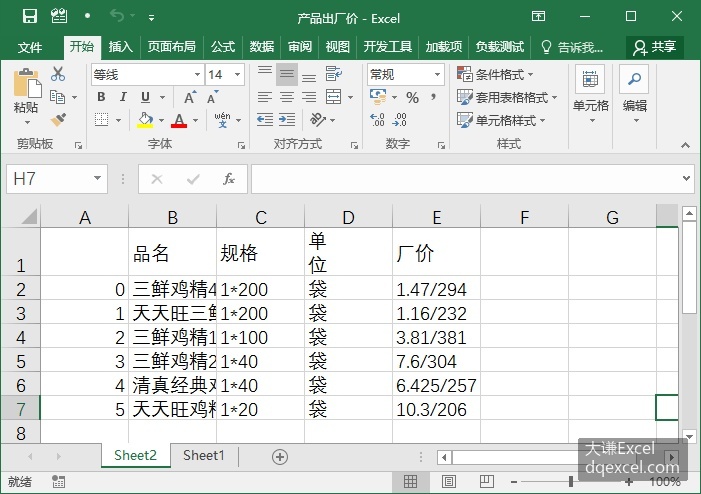Decrease font size with the small A icon

coord(213,97)
